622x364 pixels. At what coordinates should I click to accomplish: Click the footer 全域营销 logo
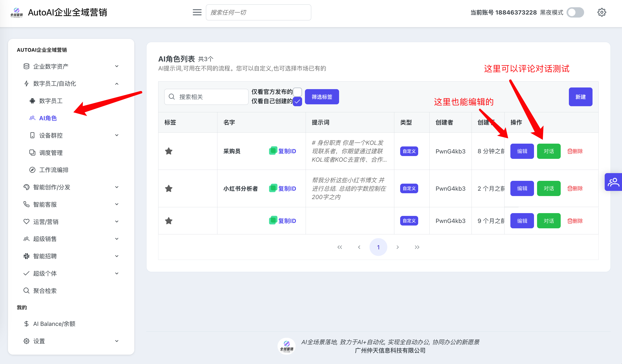(x=286, y=346)
